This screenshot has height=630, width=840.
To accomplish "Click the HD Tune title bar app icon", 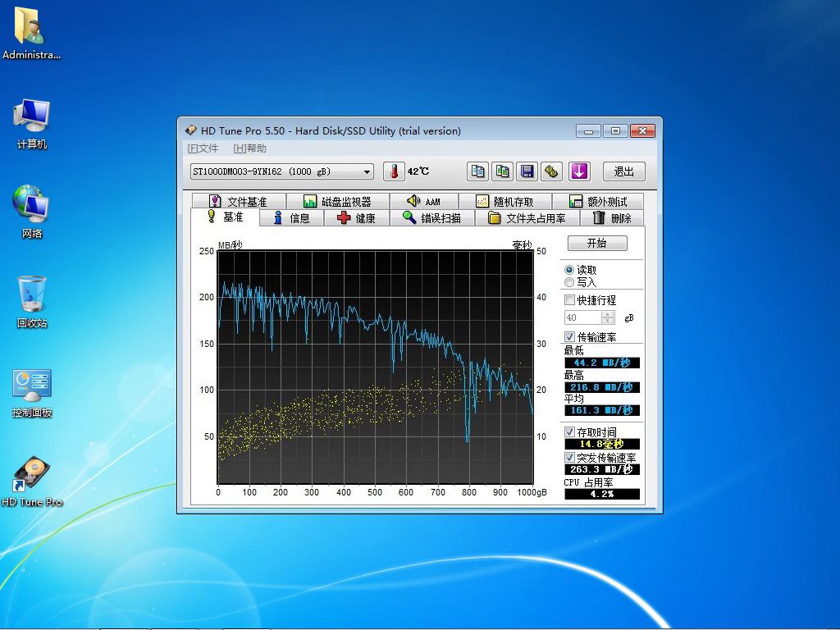I will coord(190,130).
